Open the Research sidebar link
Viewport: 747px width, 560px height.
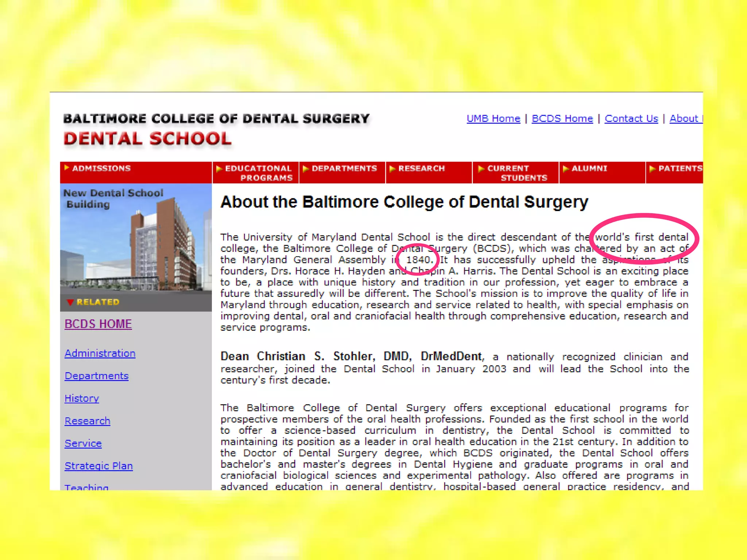(x=87, y=421)
